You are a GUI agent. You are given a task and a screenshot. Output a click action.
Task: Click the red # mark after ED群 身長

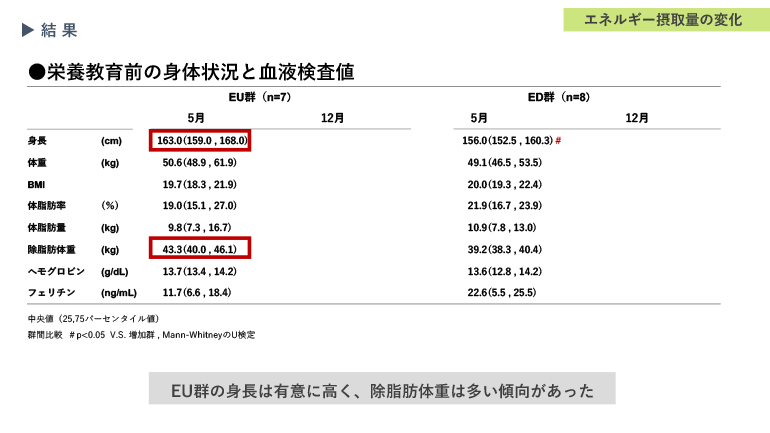[x=557, y=141]
